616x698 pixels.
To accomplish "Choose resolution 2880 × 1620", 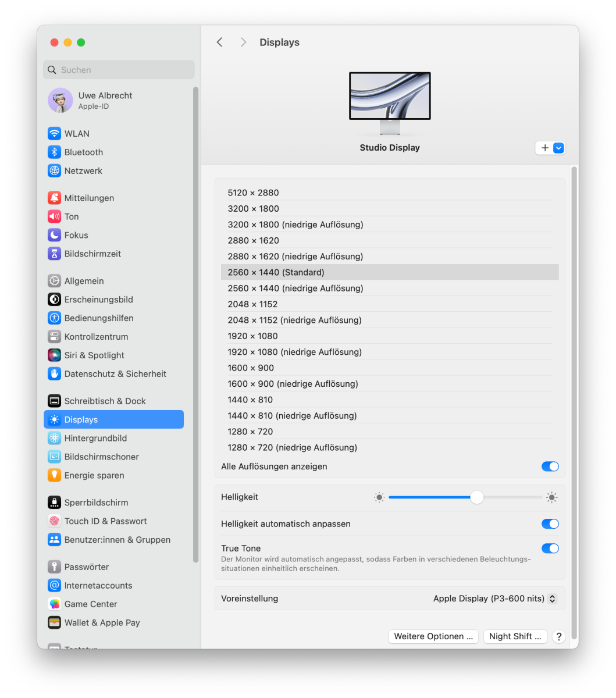I will pos(390,241).
